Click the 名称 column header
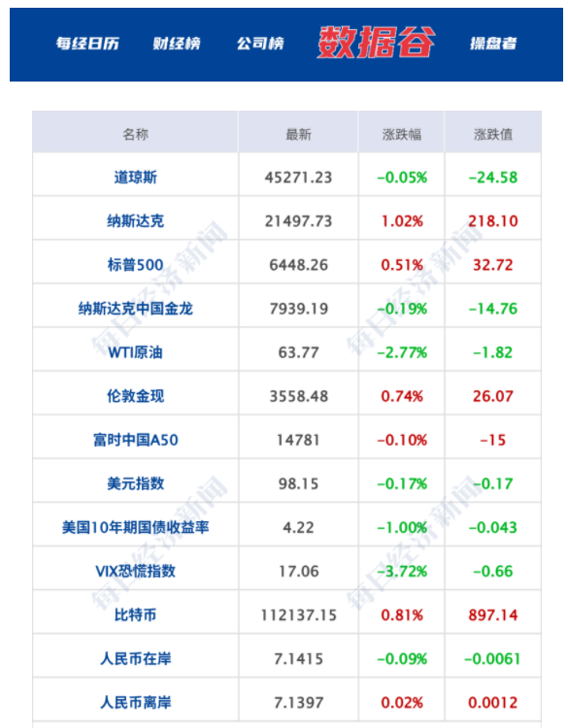This screenshot has width=568, height=728. point(135,135)
